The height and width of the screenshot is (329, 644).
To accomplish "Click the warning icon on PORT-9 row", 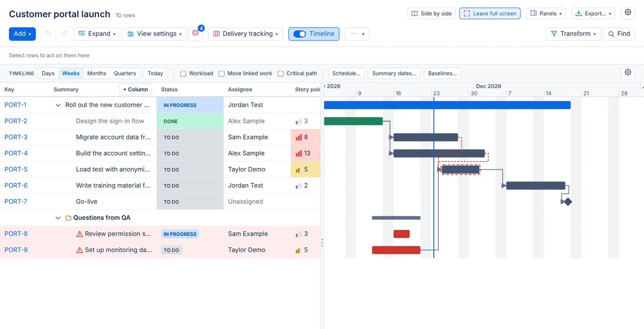I will [x=80, y=250].
